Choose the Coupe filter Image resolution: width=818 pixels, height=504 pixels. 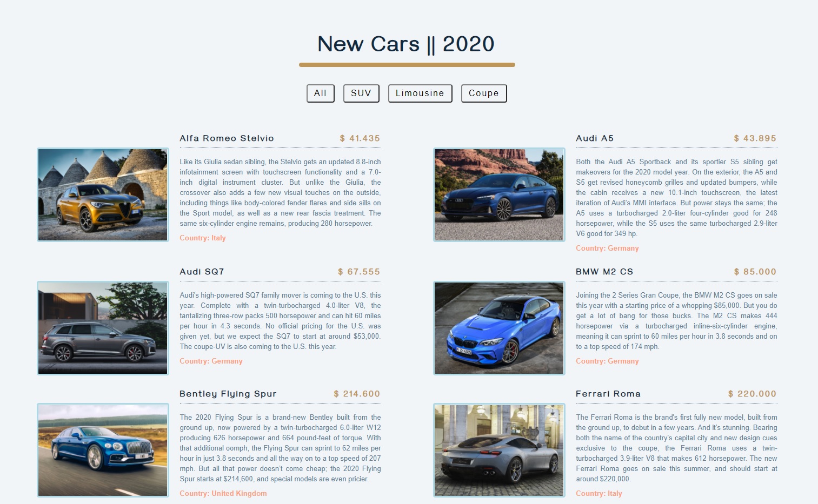click(x=484, y=93)
